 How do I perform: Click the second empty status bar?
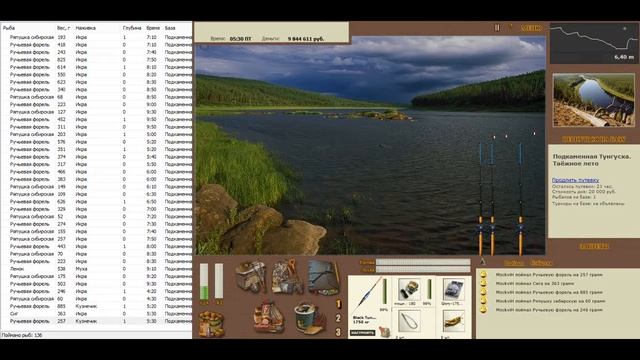click(219, 281)
